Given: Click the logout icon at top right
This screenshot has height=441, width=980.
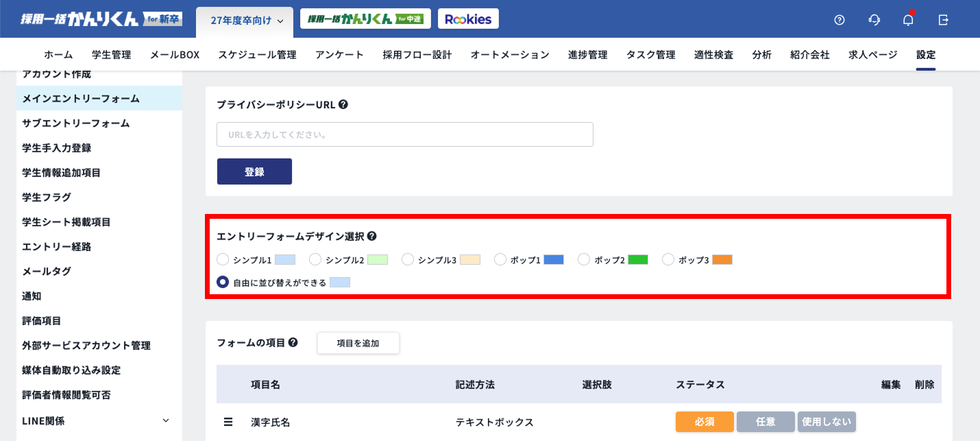Looking at the screenshot, I should pos(943,20).
